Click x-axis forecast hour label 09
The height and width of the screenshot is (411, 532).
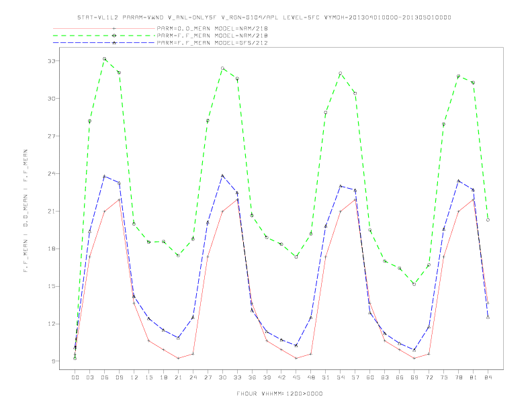click(x=119, y=377)
